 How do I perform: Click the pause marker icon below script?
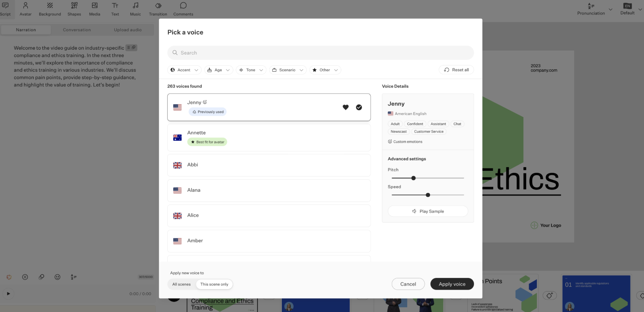(25, 277)
